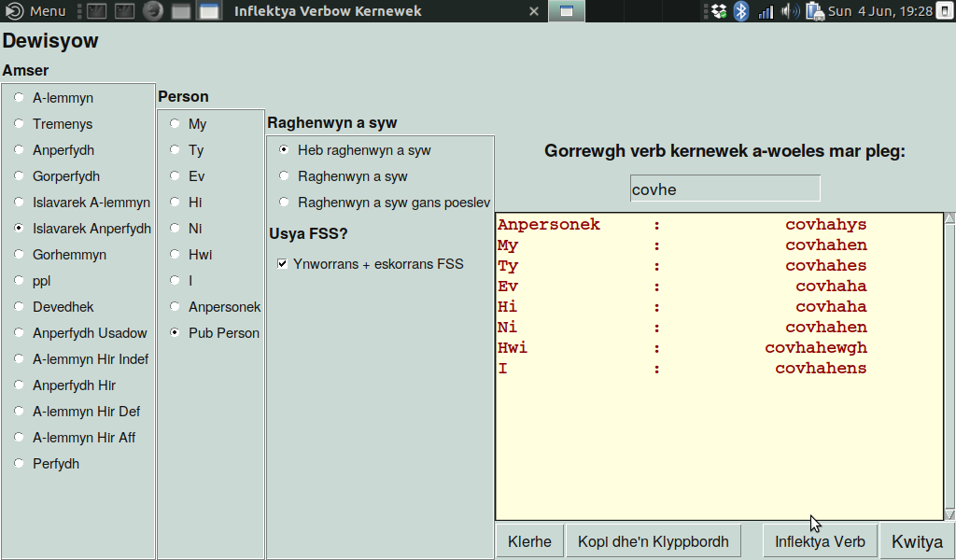Image resolution: width=956 pixels, height=560 pixels.
Task: Show the calendar from clock Sun 4 Jun
Action: [880, 11]
